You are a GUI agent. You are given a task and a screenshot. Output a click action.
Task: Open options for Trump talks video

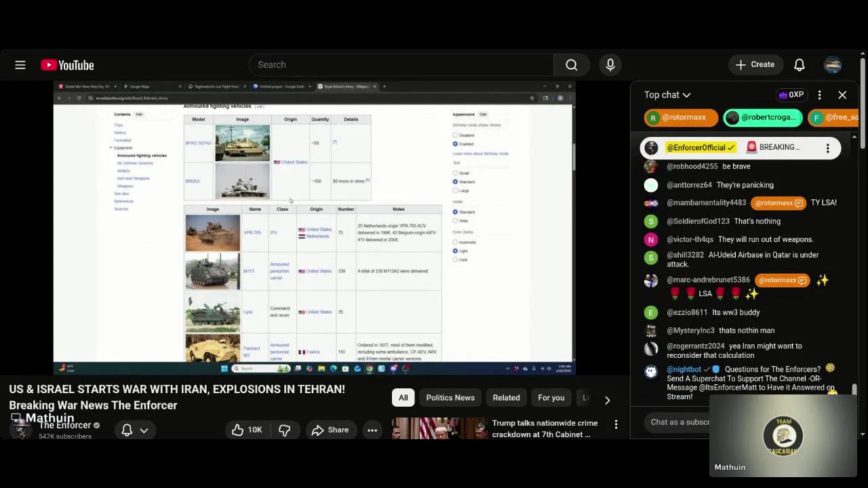[616, 424]
